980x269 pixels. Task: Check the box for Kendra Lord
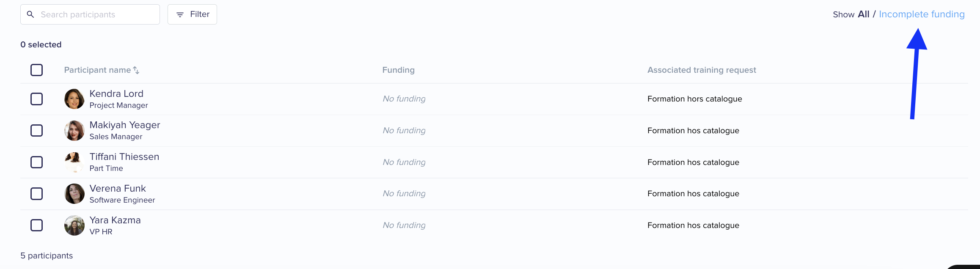coord(37,99)
